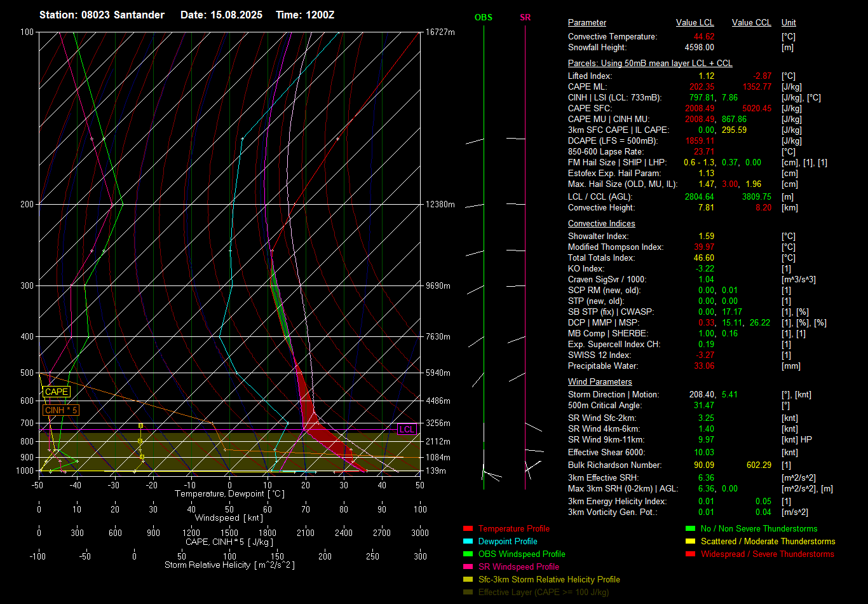Click the SWISS 12 Index value -3.27

pos(705,355)
